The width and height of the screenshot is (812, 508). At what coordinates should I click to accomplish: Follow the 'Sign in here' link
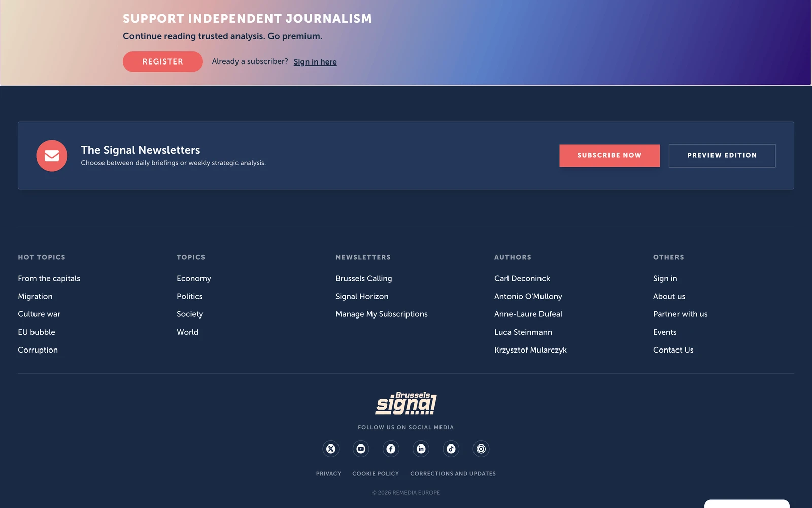pyautogui.click(x=315, y=62)
